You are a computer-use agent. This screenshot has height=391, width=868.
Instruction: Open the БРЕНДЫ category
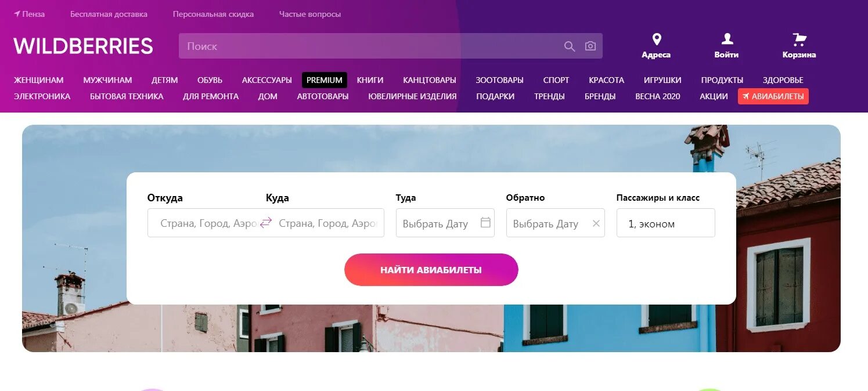(600, 96)
